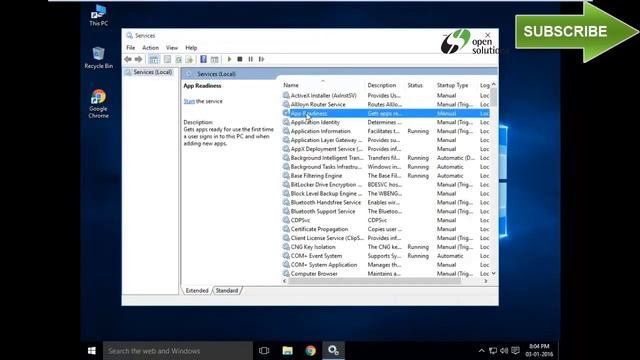640x360 pixels.
Task: Select Certificate Propagation service
Action: (x=385, y=229)
